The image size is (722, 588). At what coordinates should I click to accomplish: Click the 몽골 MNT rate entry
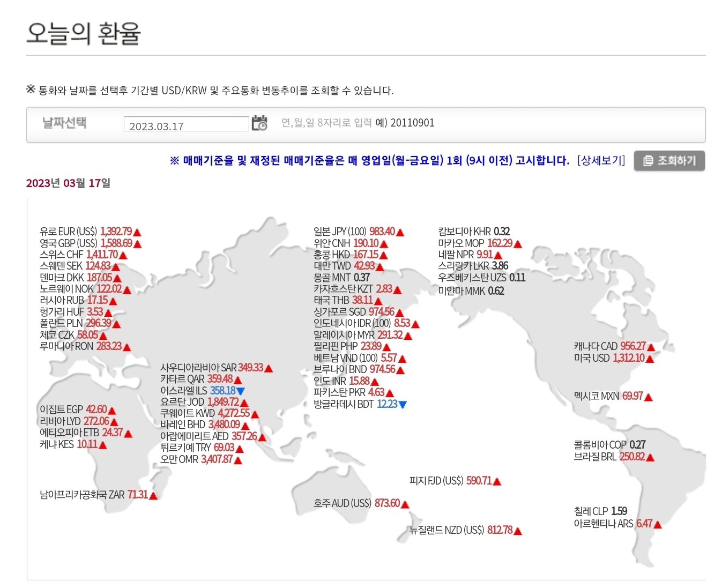[x=342, y=278]
